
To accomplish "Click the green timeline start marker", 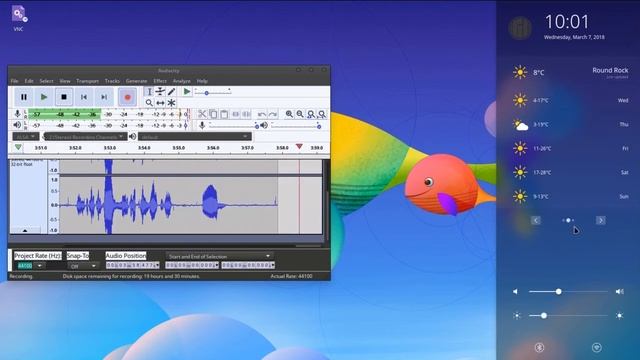I will [18, 147].
